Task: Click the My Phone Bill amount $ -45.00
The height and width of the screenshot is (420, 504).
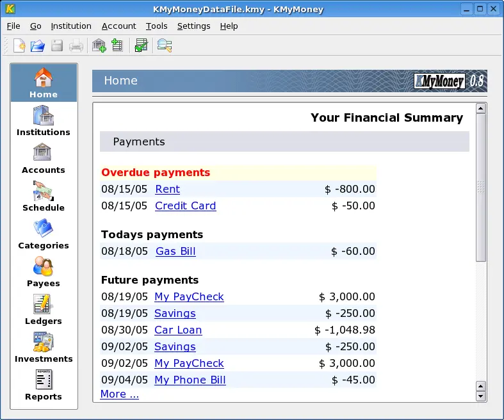Action: [x=354, y=380]
